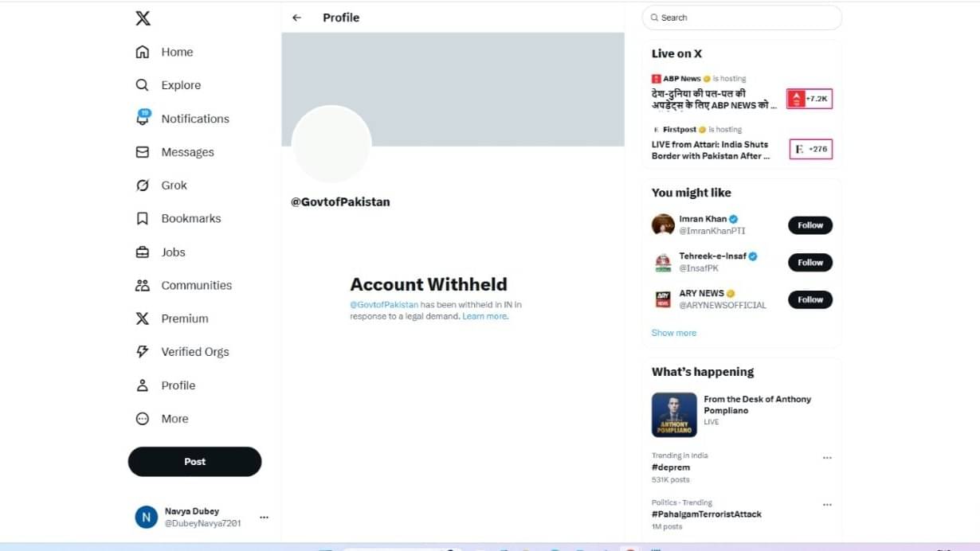Click the Search field
The height and width of the screenshot is (551, 980).
coord(741,17)
